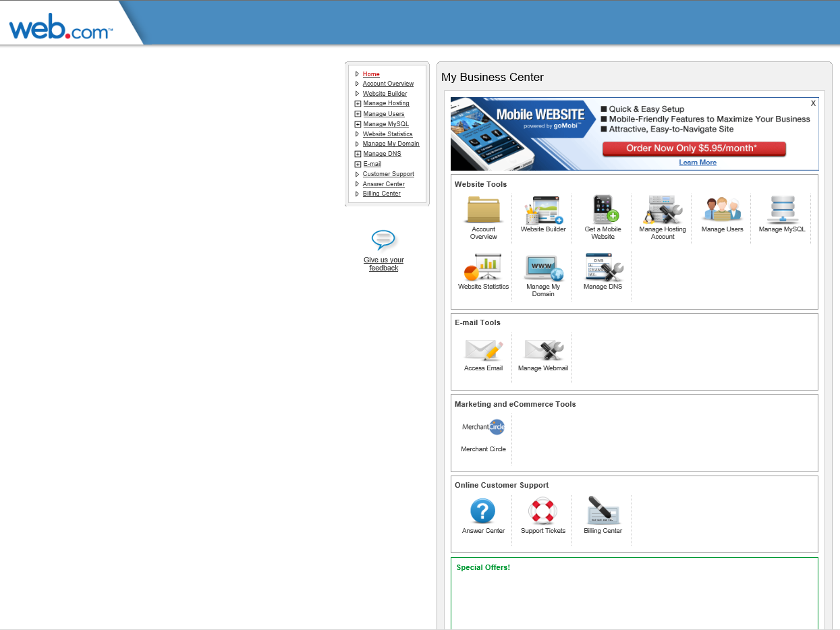The height and width of the screenshot is (630, 840).
Task: Open the Manage MySQL database icon
Action: point(782,210)
